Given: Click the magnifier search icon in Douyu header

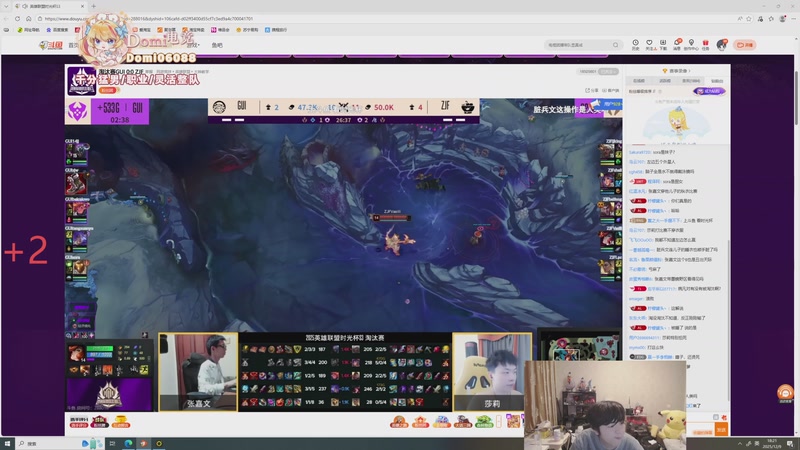Looking at the screenshot, I should point(616,45).
